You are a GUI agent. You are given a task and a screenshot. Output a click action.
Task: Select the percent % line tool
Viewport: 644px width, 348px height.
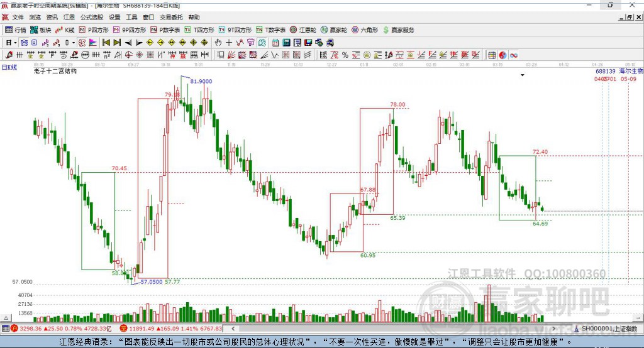345,55
